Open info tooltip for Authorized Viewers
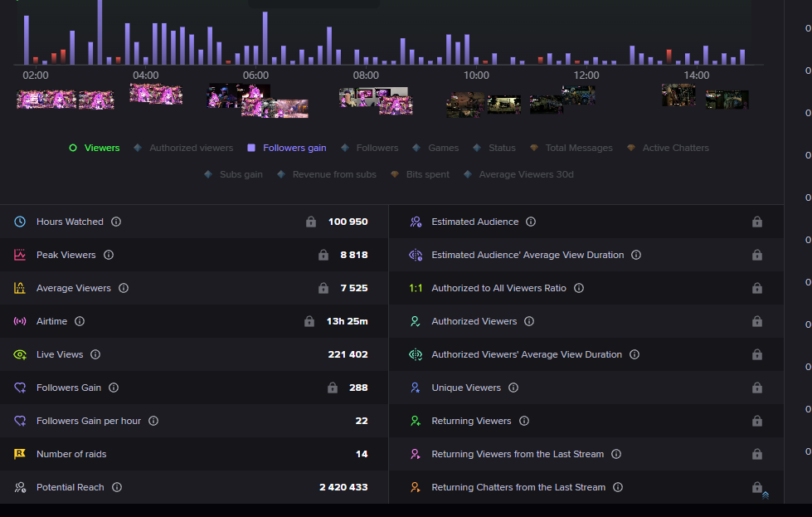Viewport: 812px width, 517px height. [528, 321]
